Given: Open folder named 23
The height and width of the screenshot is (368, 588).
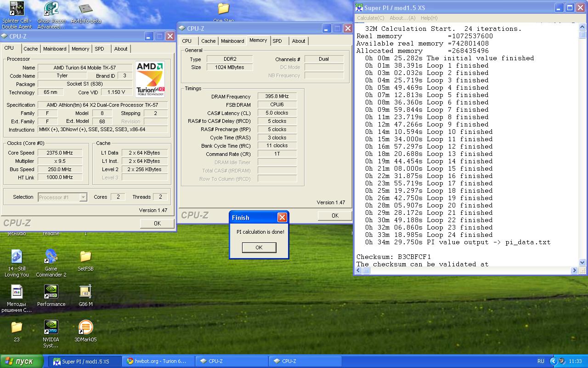Looking at the screenshot, I should [17, 331].
